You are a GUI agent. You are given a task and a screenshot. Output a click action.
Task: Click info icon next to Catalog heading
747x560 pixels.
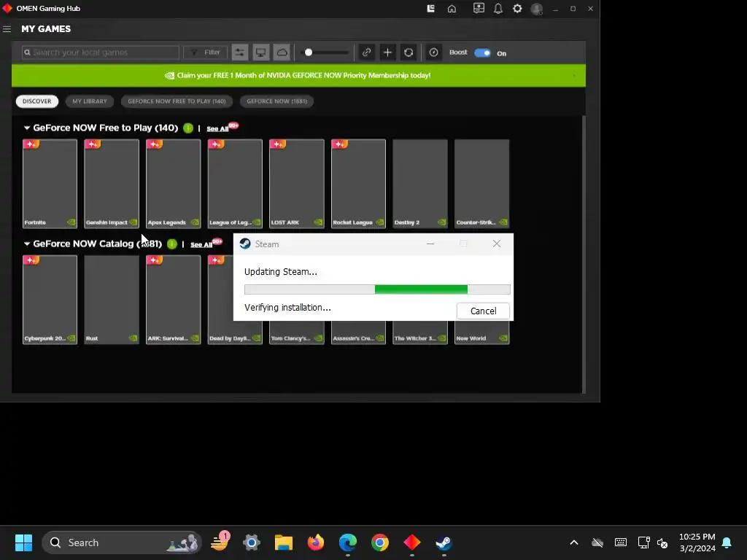pyautogui.click(x=172, y=244)
